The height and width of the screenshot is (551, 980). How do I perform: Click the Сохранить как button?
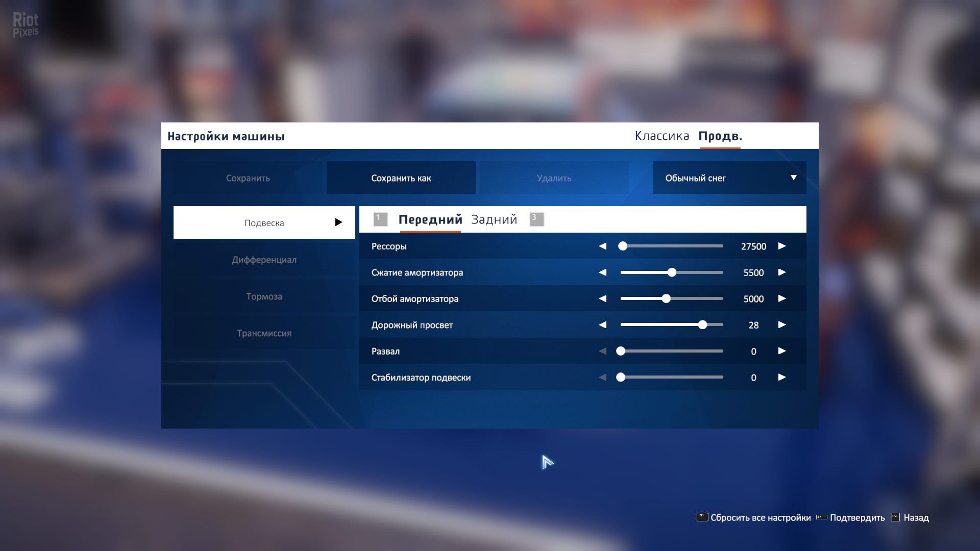pos(401,178)
